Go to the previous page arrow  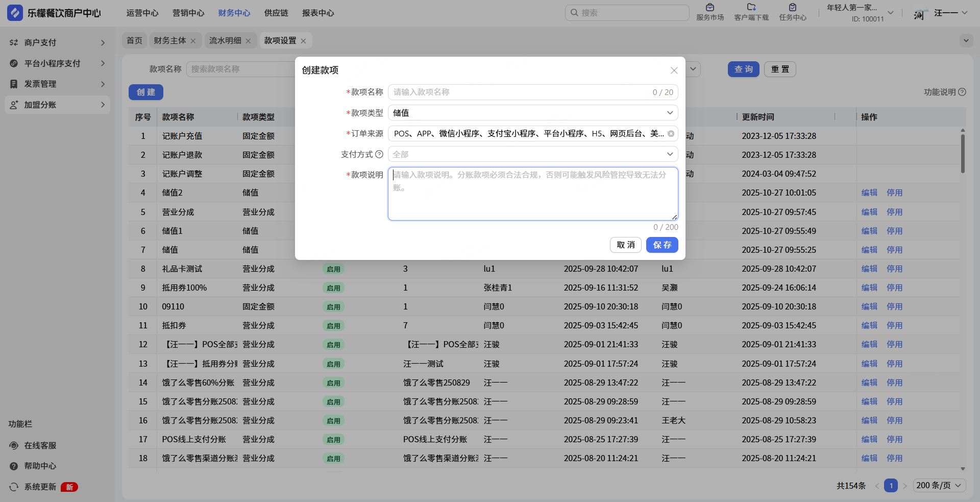click(877, 486)
